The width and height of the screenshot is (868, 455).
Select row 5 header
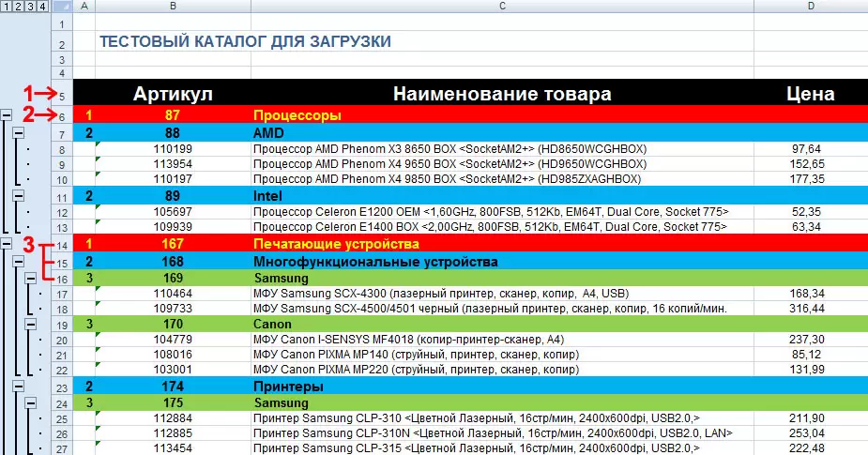click(62, 95)
